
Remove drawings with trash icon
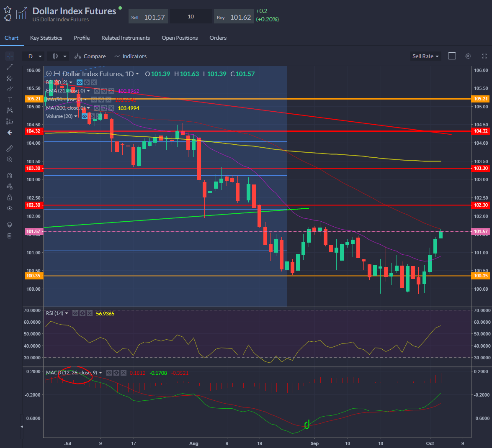pos(10,236)
